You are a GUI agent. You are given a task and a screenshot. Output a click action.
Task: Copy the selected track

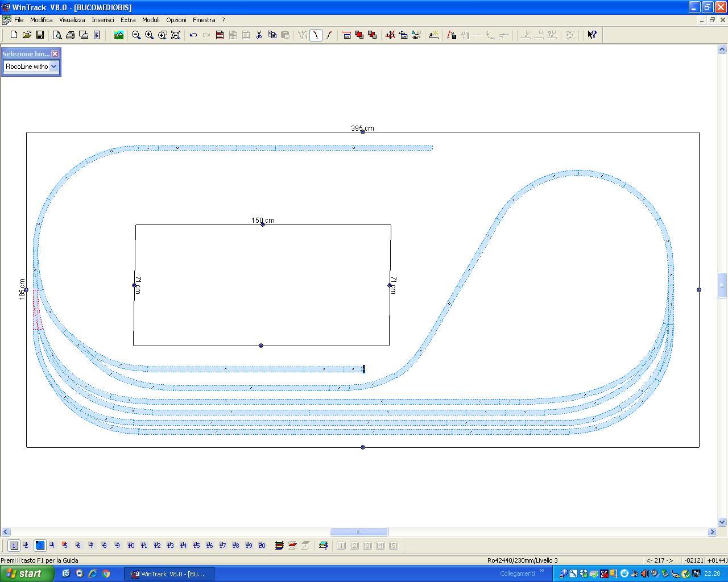tap(272, 35)
